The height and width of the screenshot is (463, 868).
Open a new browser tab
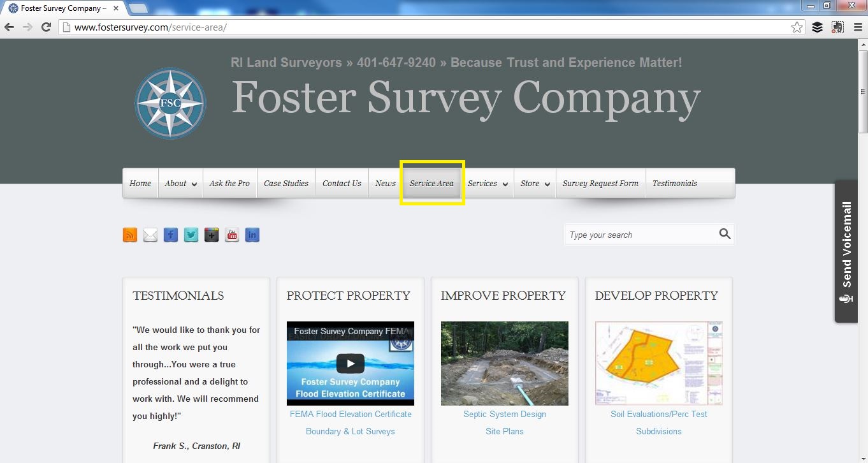click(x=138, y=8)
